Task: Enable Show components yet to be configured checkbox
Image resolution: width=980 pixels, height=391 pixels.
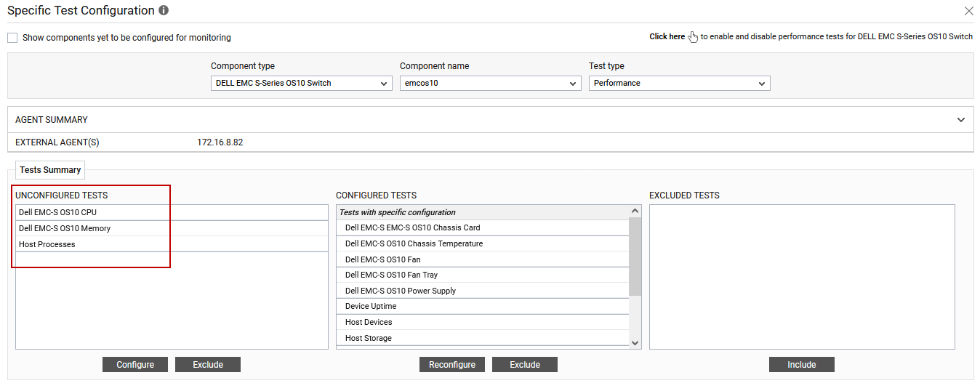Action: click(12, 38)
